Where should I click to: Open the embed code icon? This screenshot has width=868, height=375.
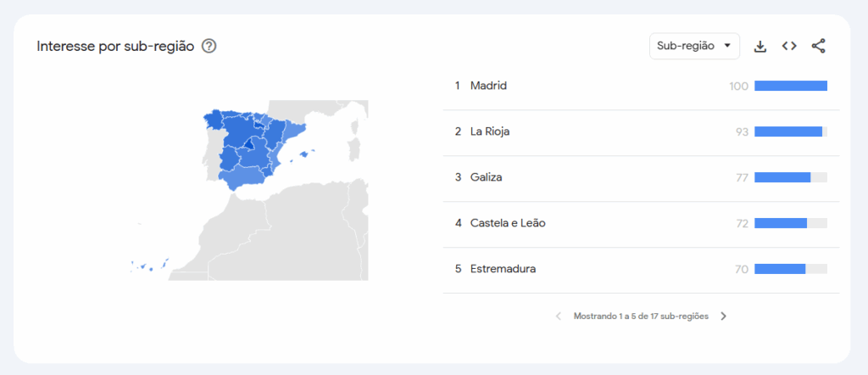click(789, 46)
